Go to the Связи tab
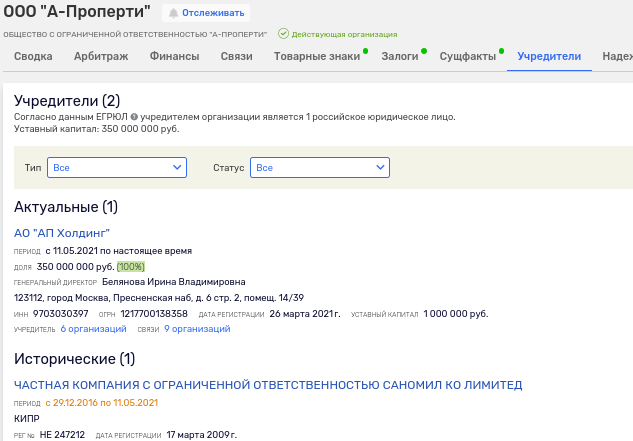The width and height of the screenshot is (633, 441). (237, 56)
